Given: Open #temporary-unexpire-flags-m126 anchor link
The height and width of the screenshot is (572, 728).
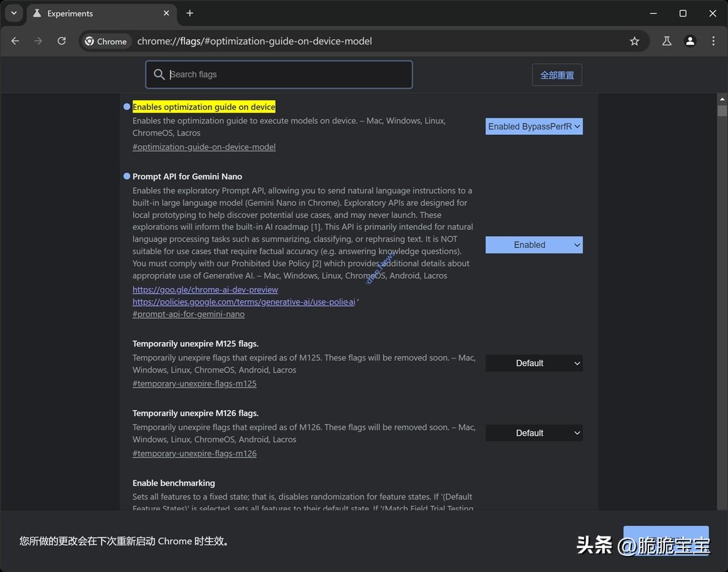Looking at the screenshot, I should 195,454.
